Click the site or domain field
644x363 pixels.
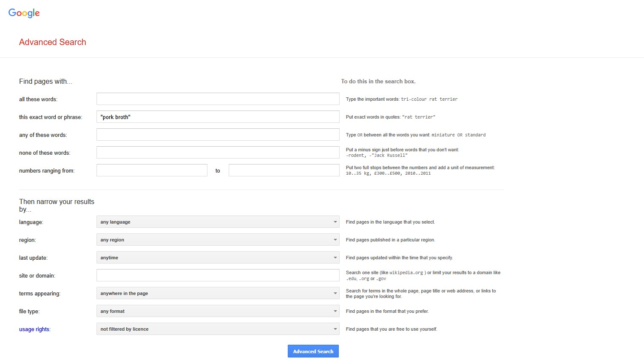click(218, 275)
